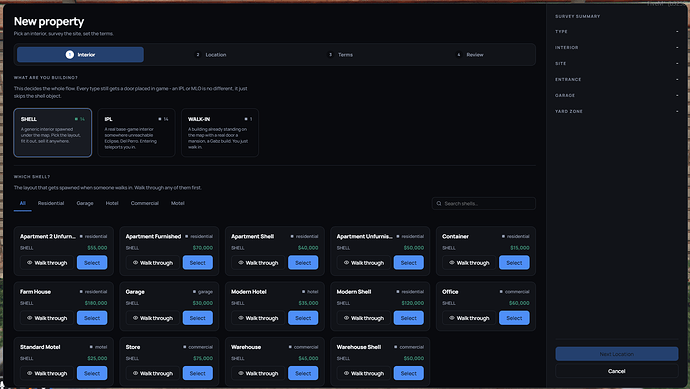Focus the Search shells input field
This screenshot has width=690, height=389.
(484, 203)
